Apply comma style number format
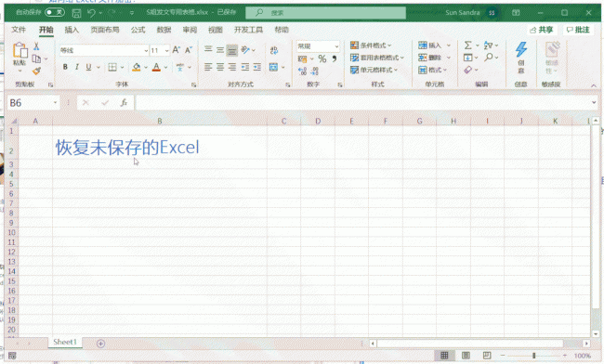Viewport: 604px width, 364px height. [x=335, y=58]
